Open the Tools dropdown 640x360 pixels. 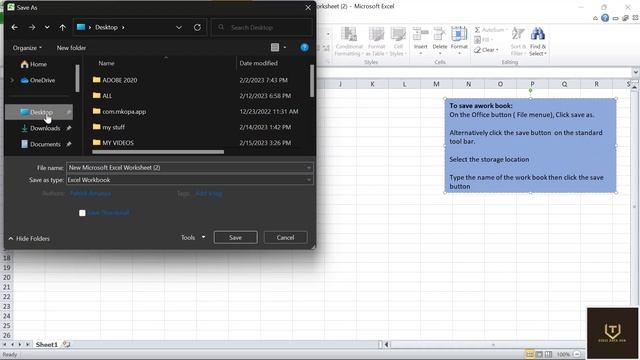(x=193, y=237)
